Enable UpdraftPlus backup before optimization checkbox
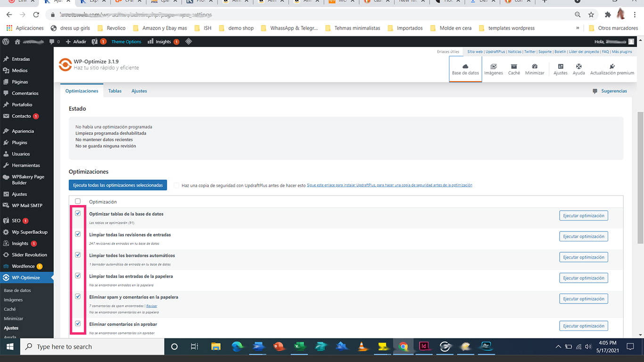 (176, 185)
